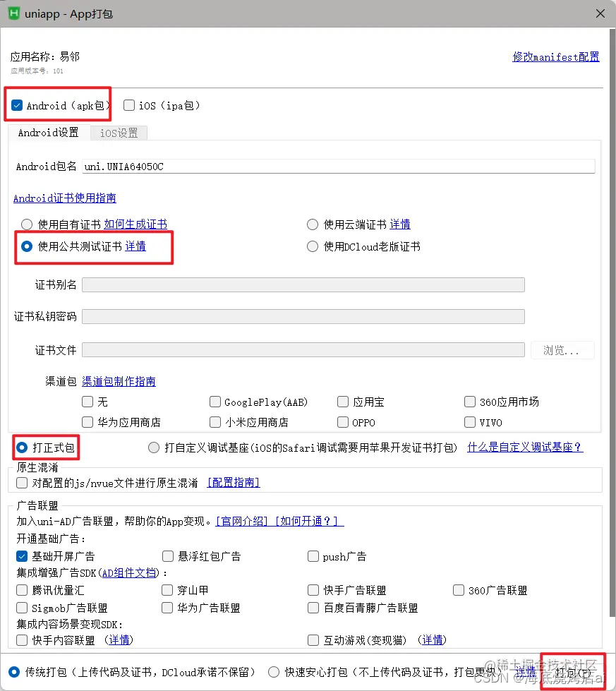The height and width of the screenshot is (691, 616).
Task: Select the 使用自有证书 option
Action: [26, 224]
